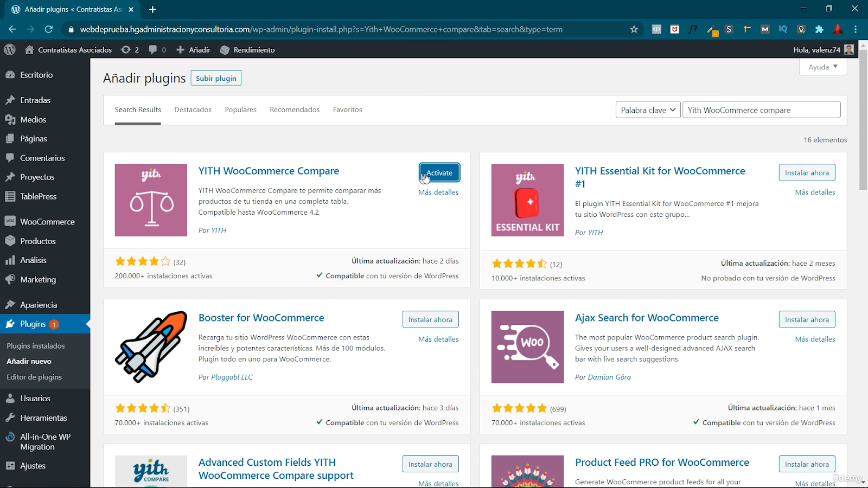Screen dimensions: 868x488
Task: Click the Contratistas Asociados home icon
Action: 29,49
